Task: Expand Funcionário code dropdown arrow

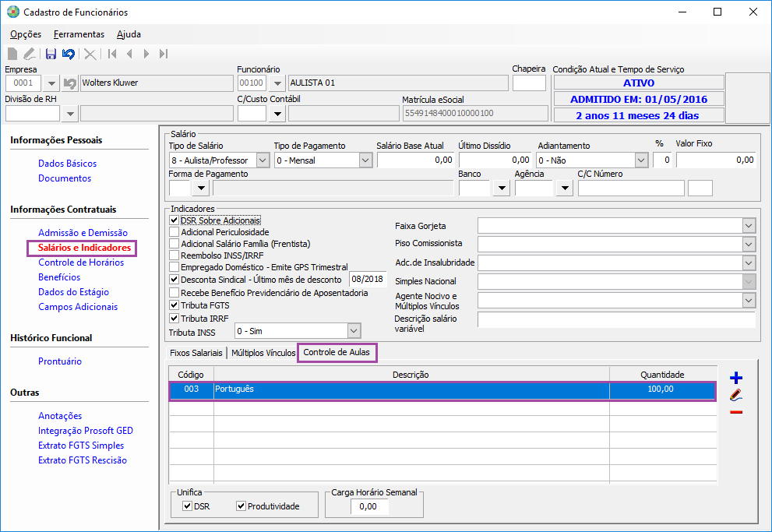Action: [x=277, y=83]
